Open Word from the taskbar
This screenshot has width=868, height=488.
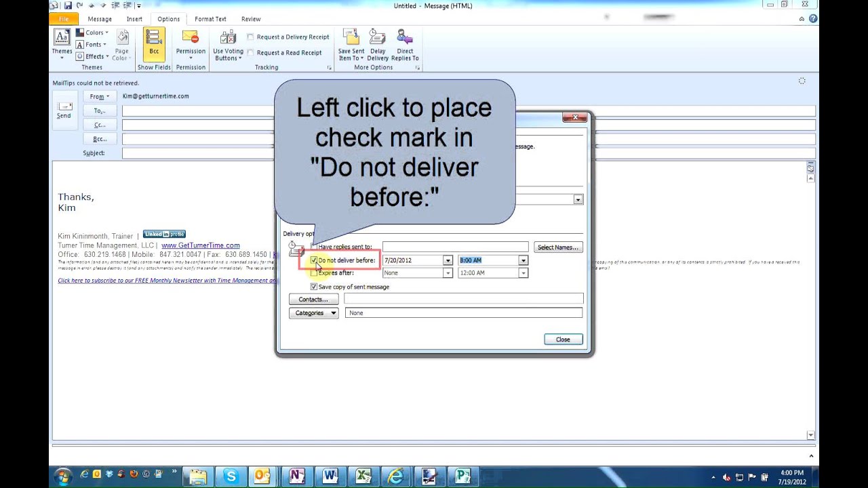pos(330,476)
